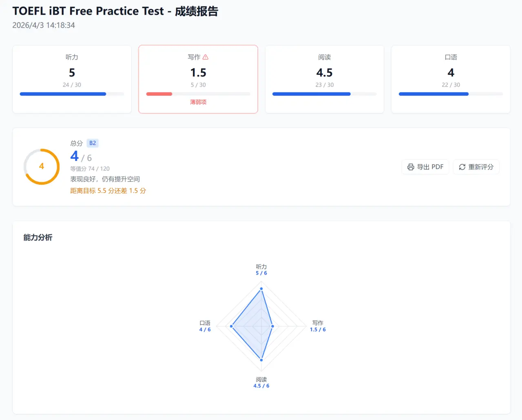522x420 pixels.
Task: Open the 阅读 score card
Action: pyautogui.click(x=325, y=79)
